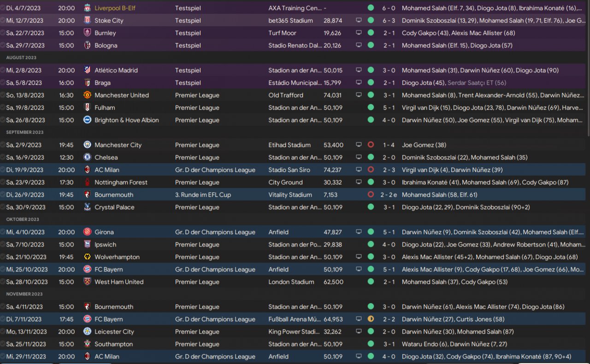Click the Manchester United club crest

(87, 95)
